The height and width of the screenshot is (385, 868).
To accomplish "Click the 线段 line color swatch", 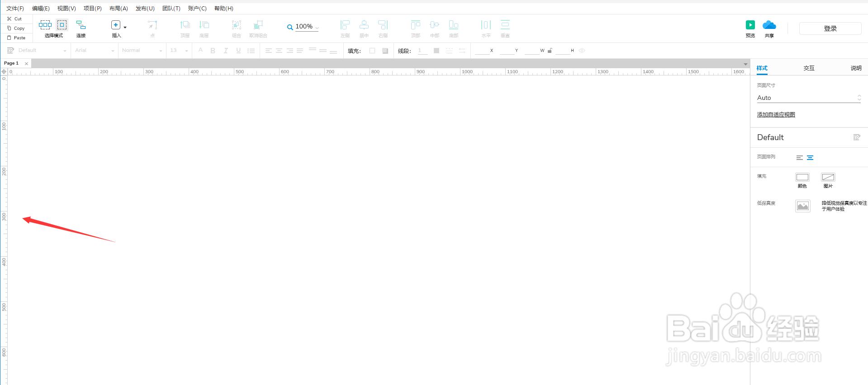I will [436, 51].
